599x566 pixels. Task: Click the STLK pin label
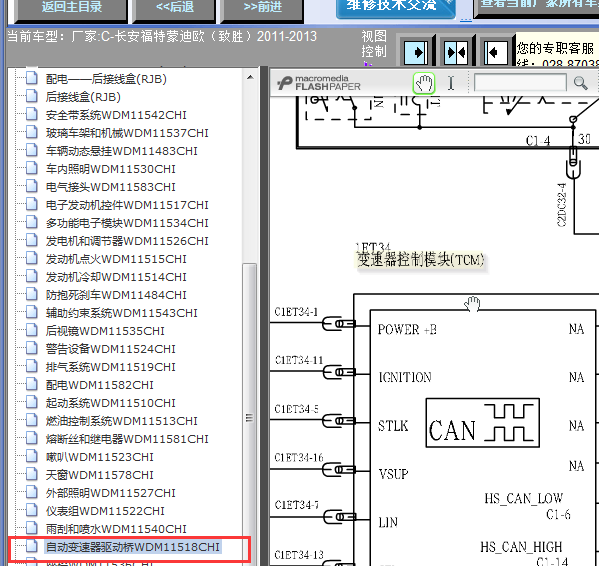pos(393,425)
